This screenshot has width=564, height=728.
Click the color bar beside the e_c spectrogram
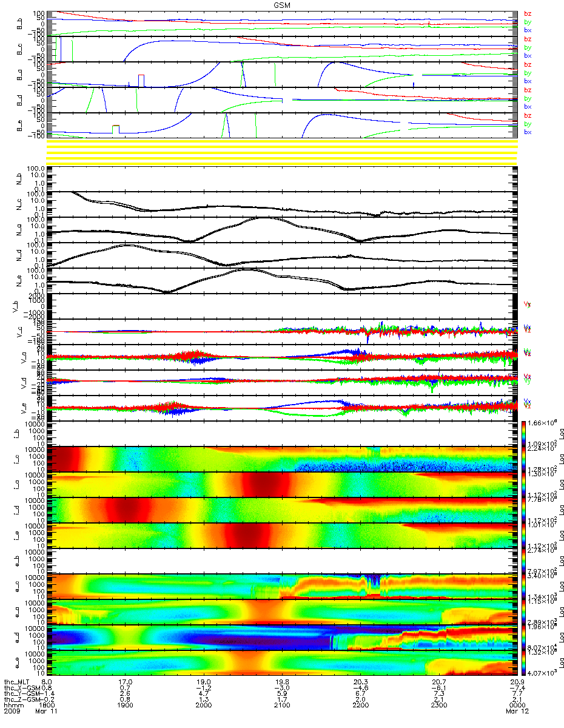[x=525, y=587]
